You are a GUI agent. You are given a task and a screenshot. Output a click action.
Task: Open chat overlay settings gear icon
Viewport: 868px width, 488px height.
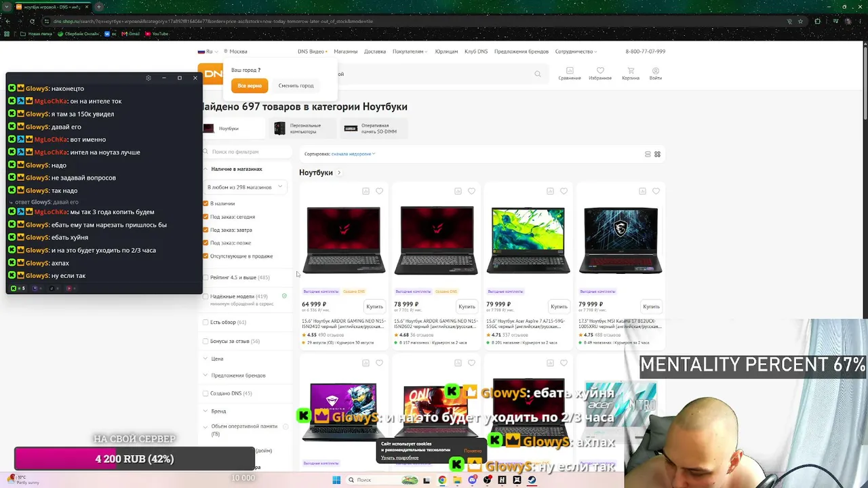pyautogui.click(x=149, y=78)
